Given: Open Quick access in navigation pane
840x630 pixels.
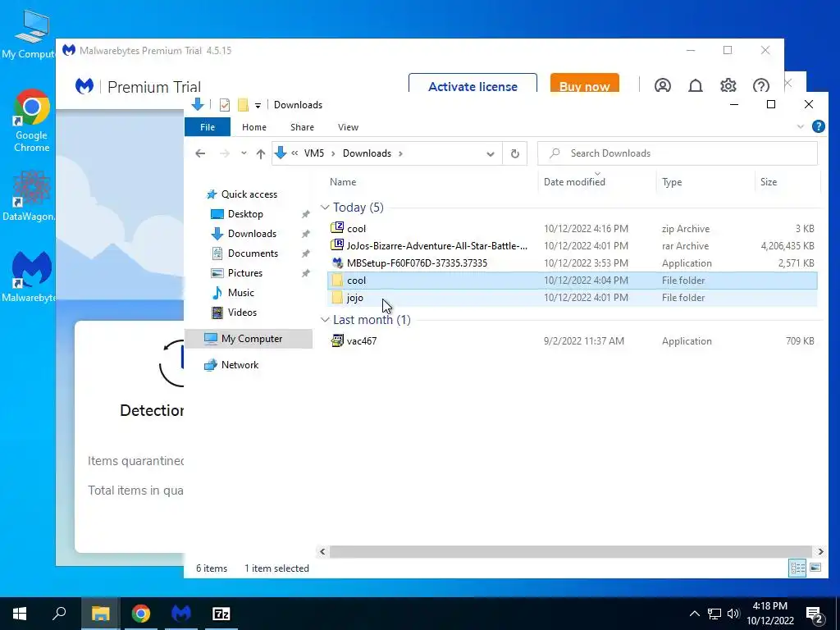Looking at the screenshot, I should point(249,194).
